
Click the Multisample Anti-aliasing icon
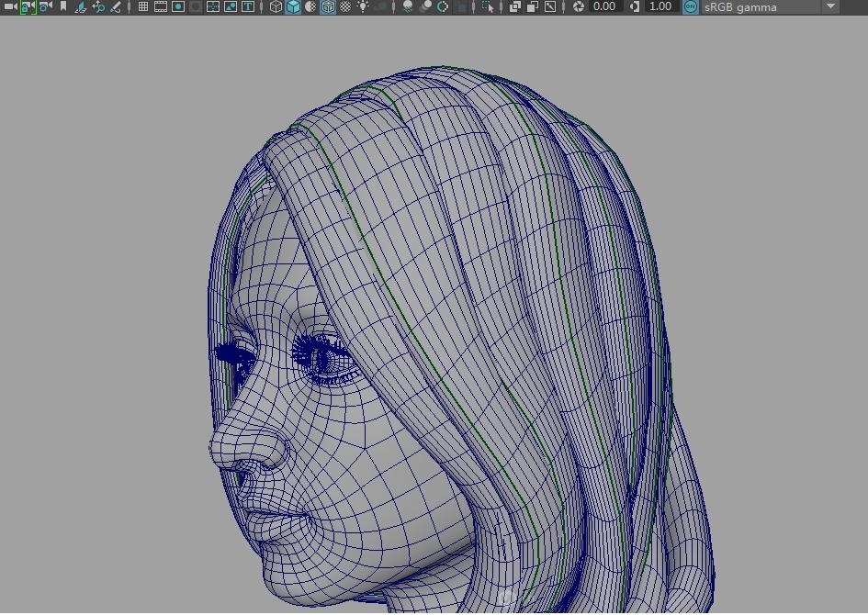(443, 6)
